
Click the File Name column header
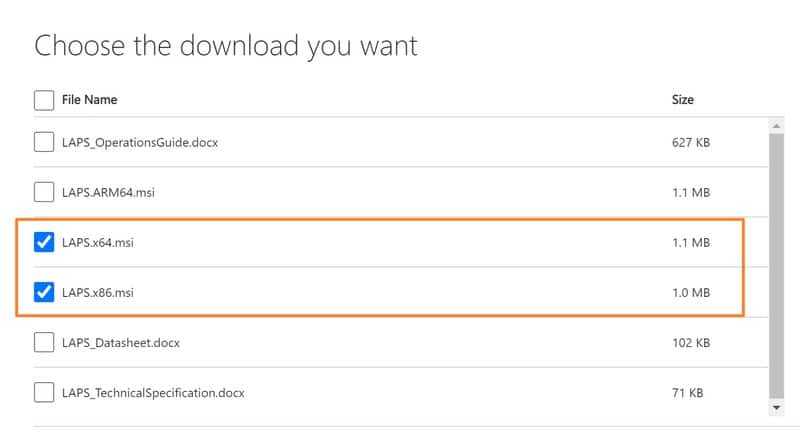pos(89,100)
